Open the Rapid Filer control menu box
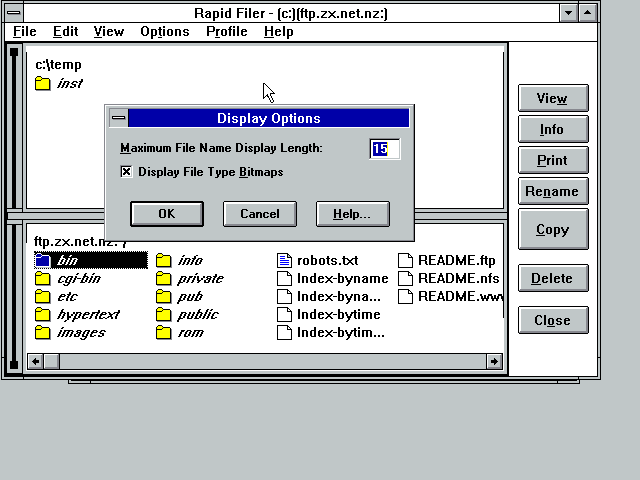Screen dimensions: 640x480 14,13
